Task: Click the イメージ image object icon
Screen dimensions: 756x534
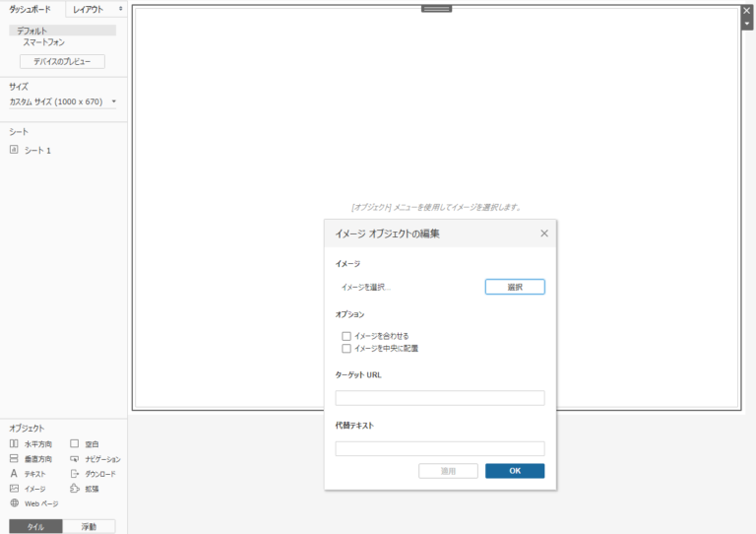Action: pos(15,489)
